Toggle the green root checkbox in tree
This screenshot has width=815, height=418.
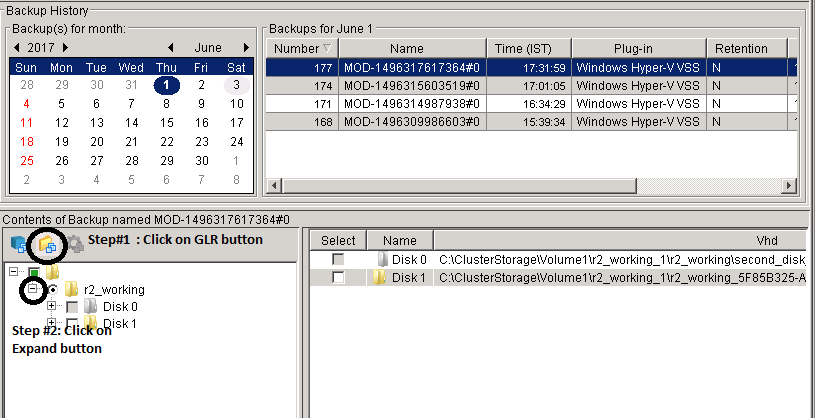[x=34, y=272]
